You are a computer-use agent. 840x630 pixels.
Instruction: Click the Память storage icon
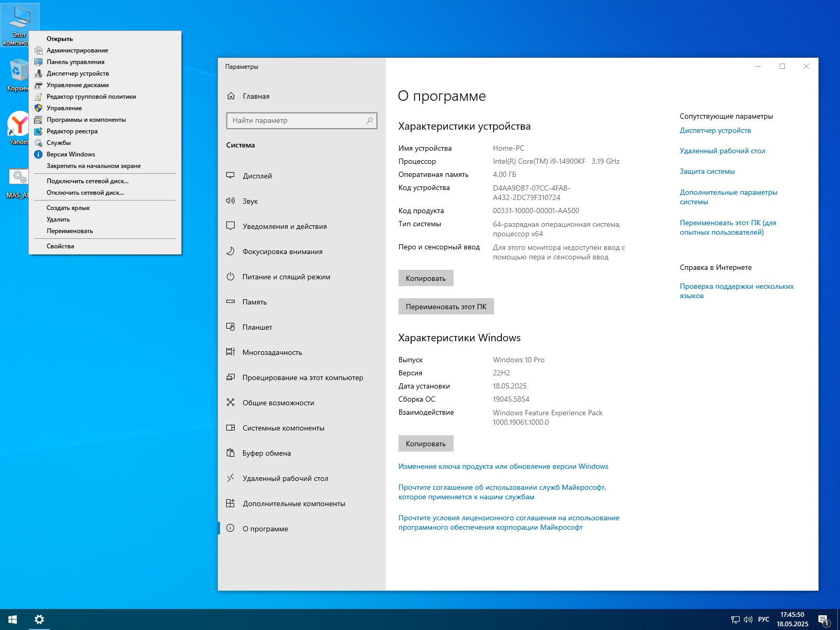click(x=230, y=302)
